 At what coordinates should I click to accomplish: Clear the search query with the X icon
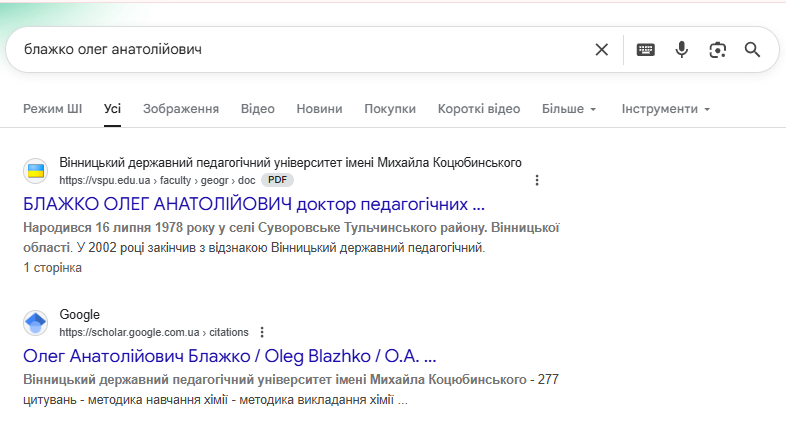coord(601,50)
